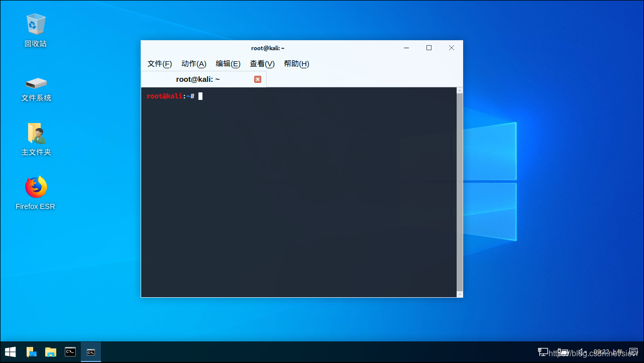644x363 pixels.
Task: Open the file manager folder taskbar icon
Action: pos(51,352)
